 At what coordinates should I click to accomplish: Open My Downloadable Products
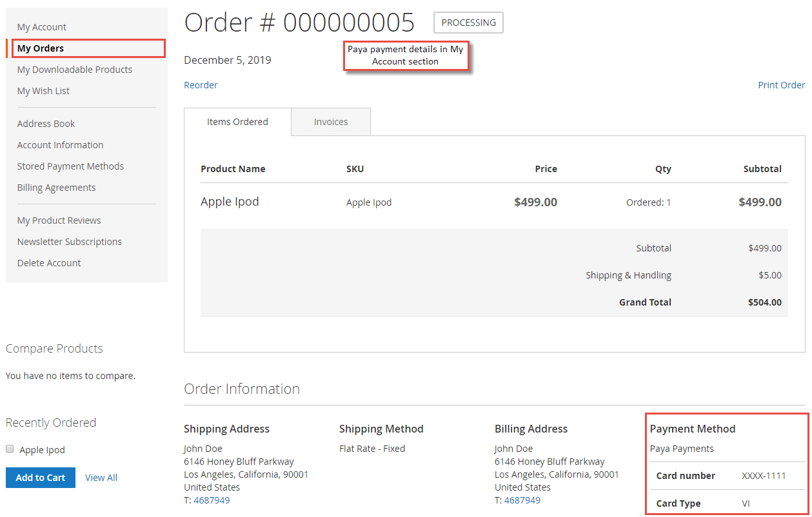click(x=75, y=70)
